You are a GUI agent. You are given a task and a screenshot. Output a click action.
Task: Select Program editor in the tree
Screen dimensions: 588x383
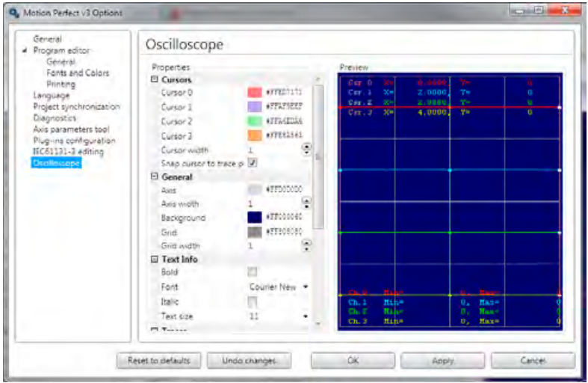(61, 50)
